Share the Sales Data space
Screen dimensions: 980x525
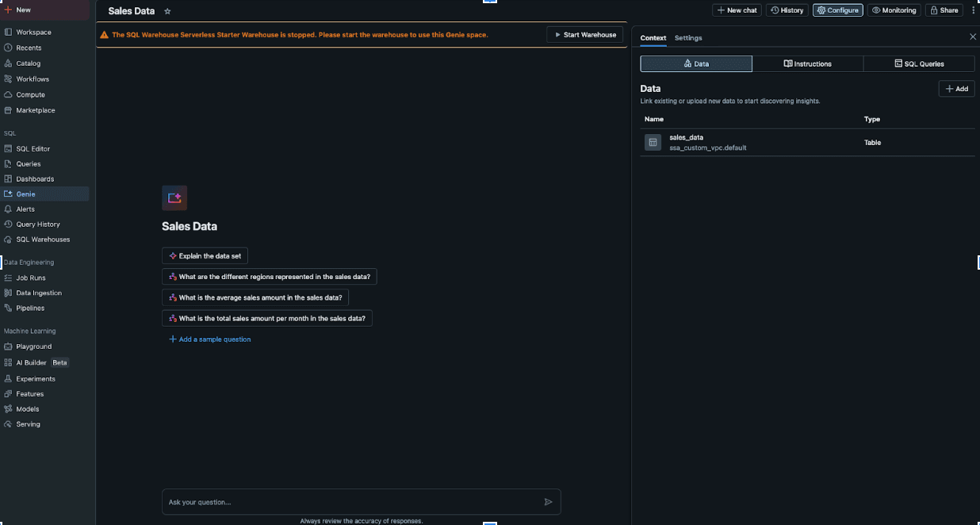[944, 10]
